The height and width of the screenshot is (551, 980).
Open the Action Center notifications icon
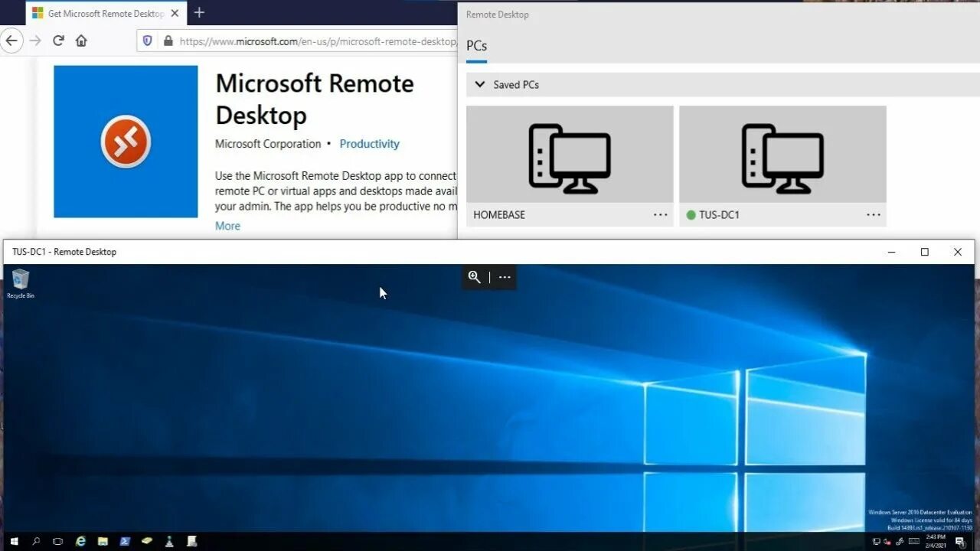(x=959, y=542)
